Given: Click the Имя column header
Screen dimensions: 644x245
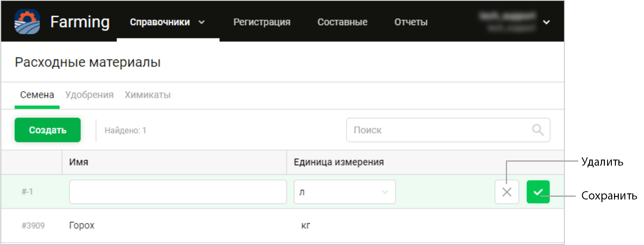Looking at the screenshot, I should (79, 162).
